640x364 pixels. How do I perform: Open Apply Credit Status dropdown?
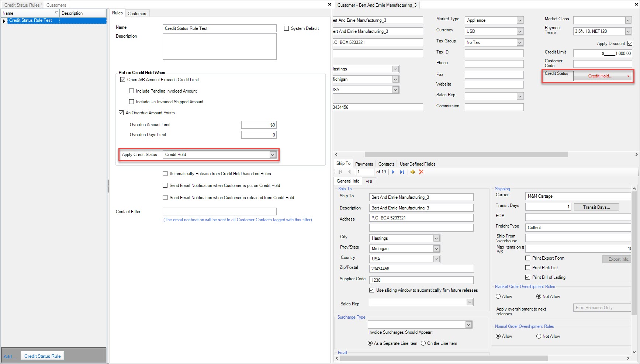pos(273,155)
